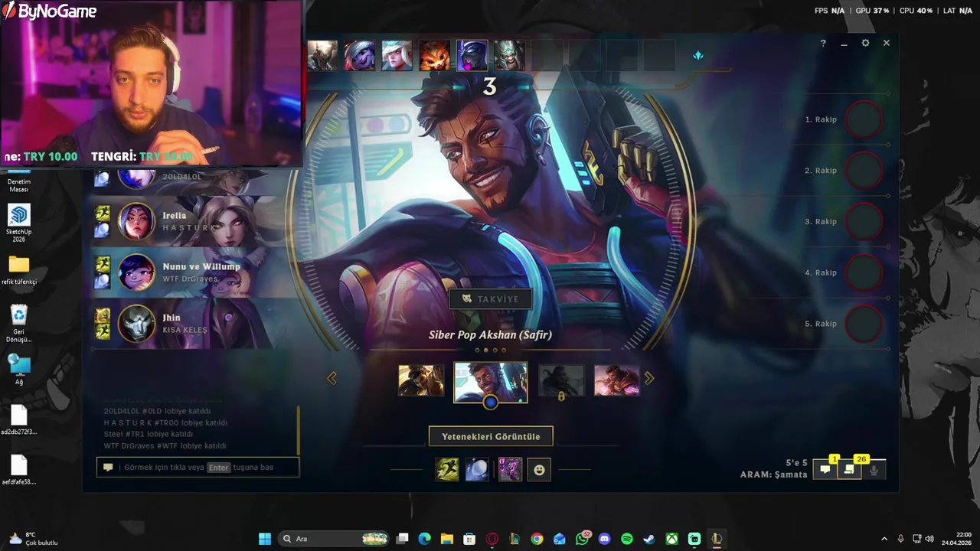Click Jhin's upper summoner spell icon
Viewport: 980px width, 551px height.
[x=102, y=315]
